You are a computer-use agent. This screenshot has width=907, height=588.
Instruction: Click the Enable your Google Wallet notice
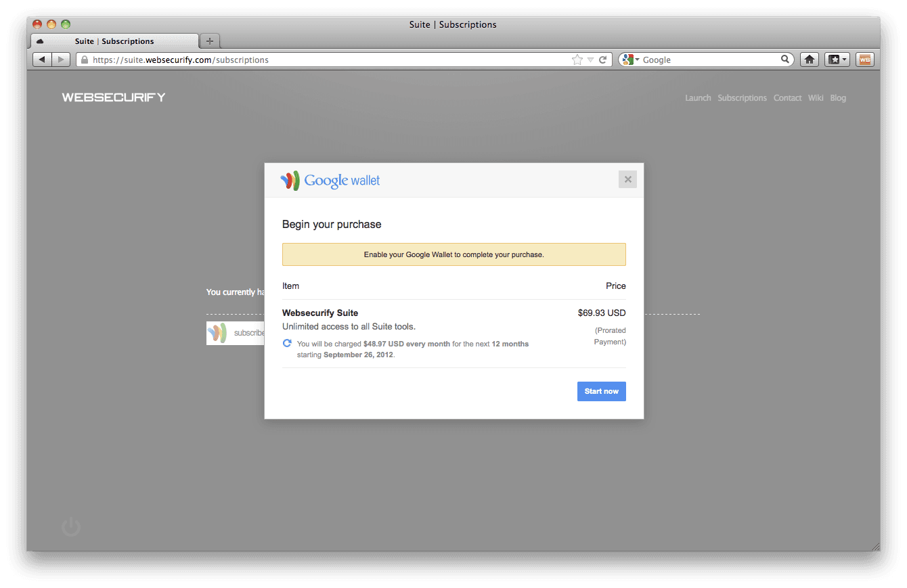click(453, 254)
